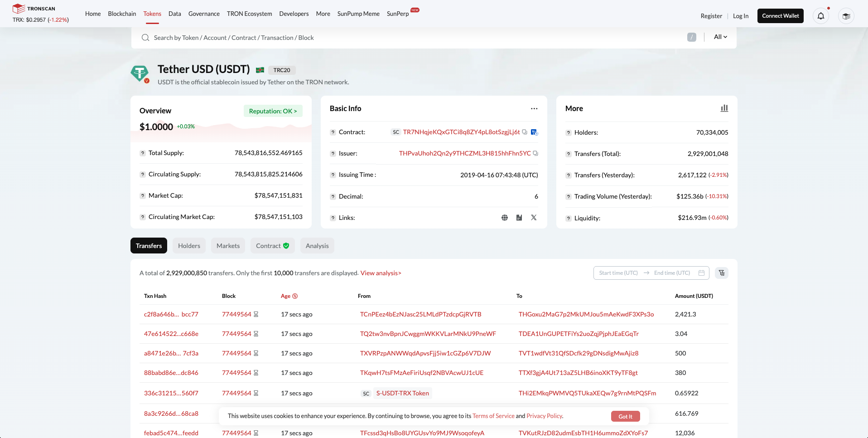Open the official website globe link

(x=505, y=218)
